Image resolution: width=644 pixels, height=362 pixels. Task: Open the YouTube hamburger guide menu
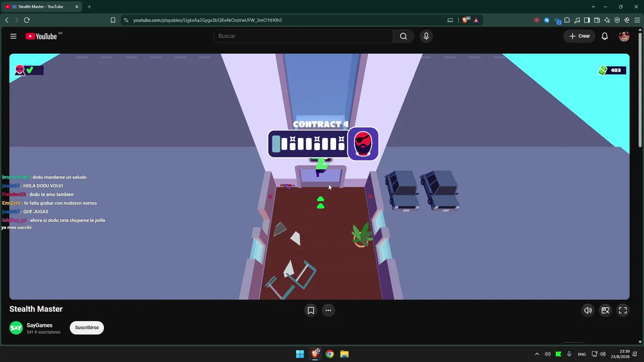pyautogui.click(x=14, y=36)
